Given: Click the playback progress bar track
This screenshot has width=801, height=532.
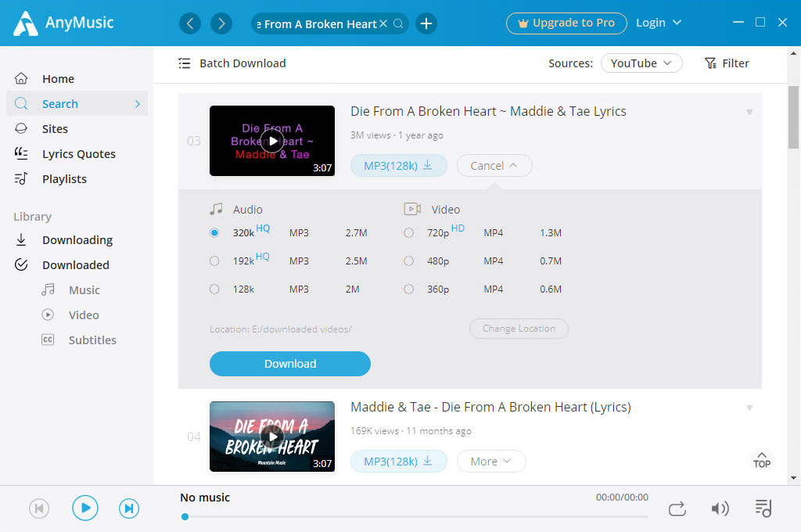Looking at the screenshot, I should pos(415,516).
